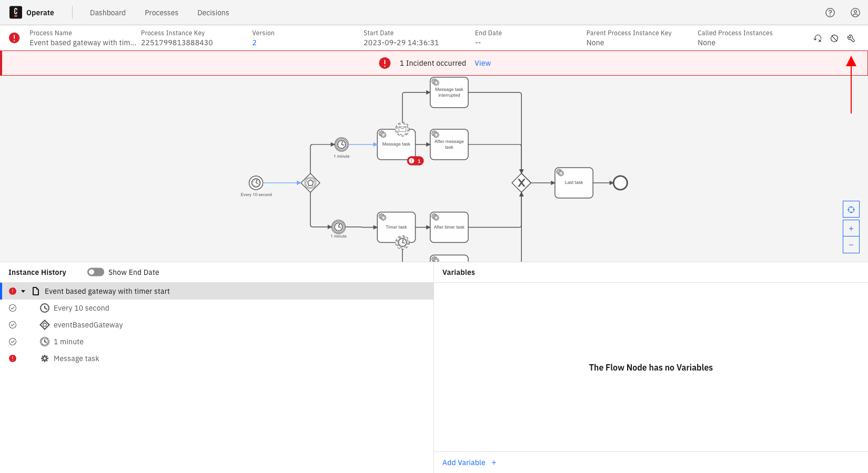
Task: Open the Decisions tab
Action: click(213, 13)
